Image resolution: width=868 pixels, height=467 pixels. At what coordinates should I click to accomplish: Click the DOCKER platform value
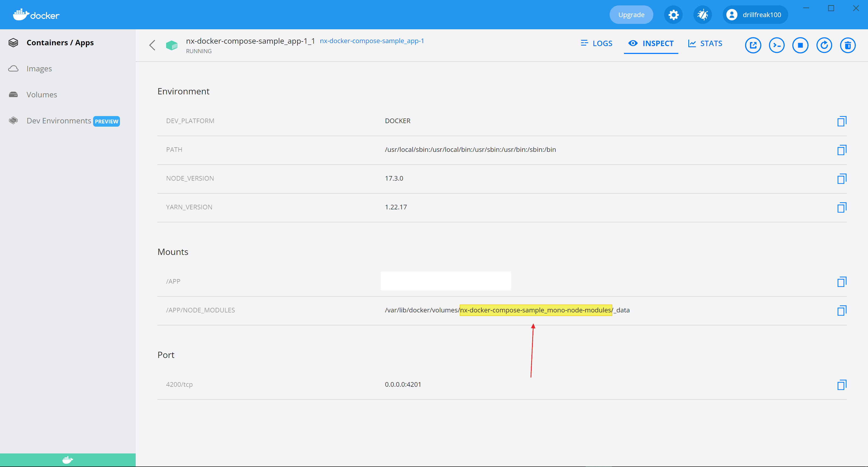click(398, 121)
